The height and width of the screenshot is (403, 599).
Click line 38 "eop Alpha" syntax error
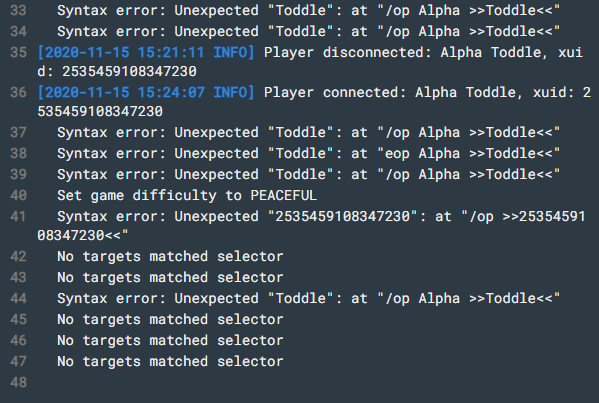pos(309,154)
